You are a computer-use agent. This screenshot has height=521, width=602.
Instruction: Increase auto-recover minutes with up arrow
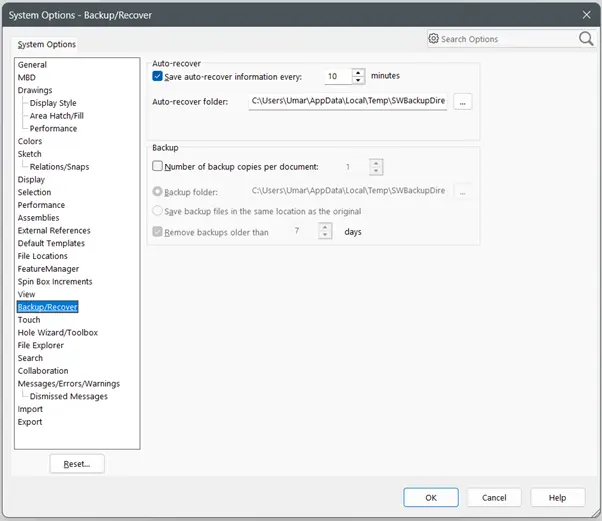coord(358,72)
